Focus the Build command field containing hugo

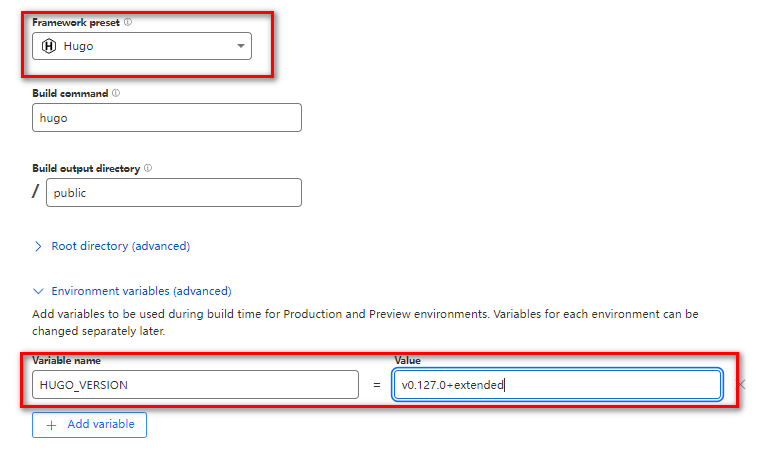tap(167, 117)
